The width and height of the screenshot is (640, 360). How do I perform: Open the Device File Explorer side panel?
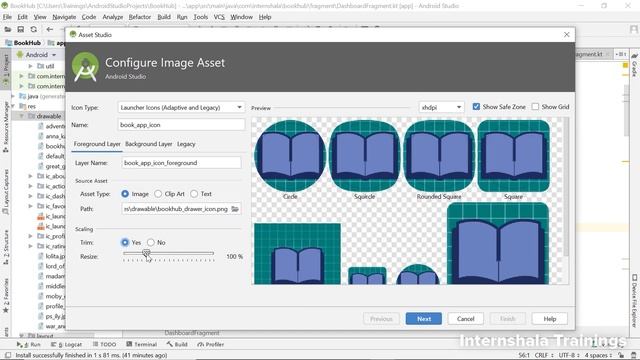click(634, 300)
